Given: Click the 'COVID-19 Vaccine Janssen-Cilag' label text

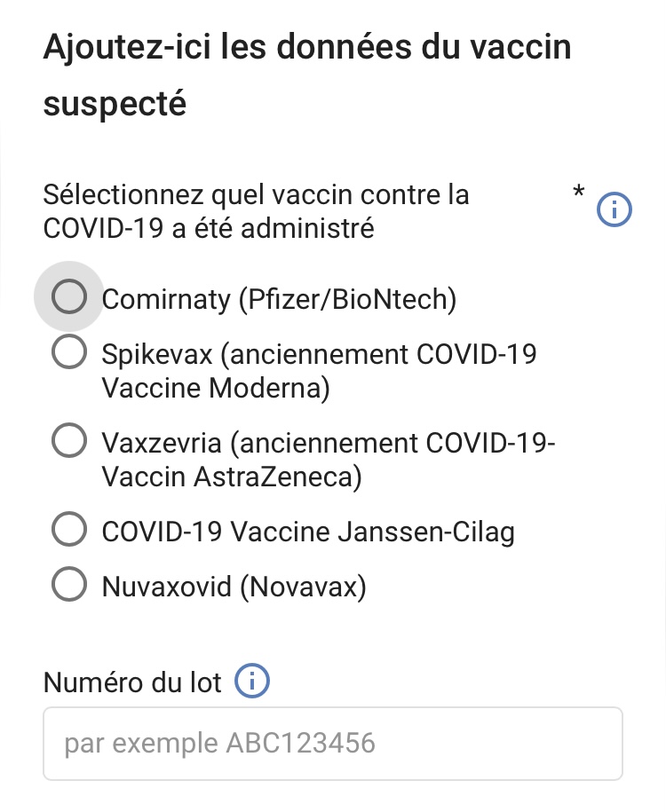Looking at the screenshot, I should 307,532.
